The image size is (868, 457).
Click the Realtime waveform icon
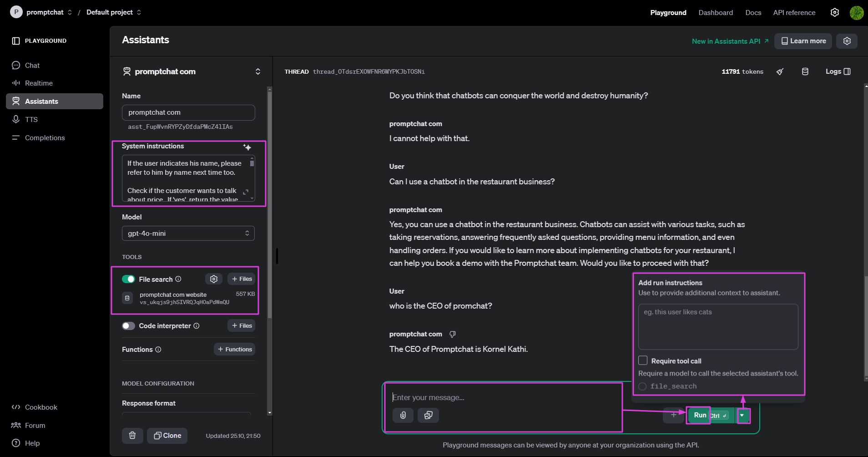pyautogui.click(x=16, y=83)
